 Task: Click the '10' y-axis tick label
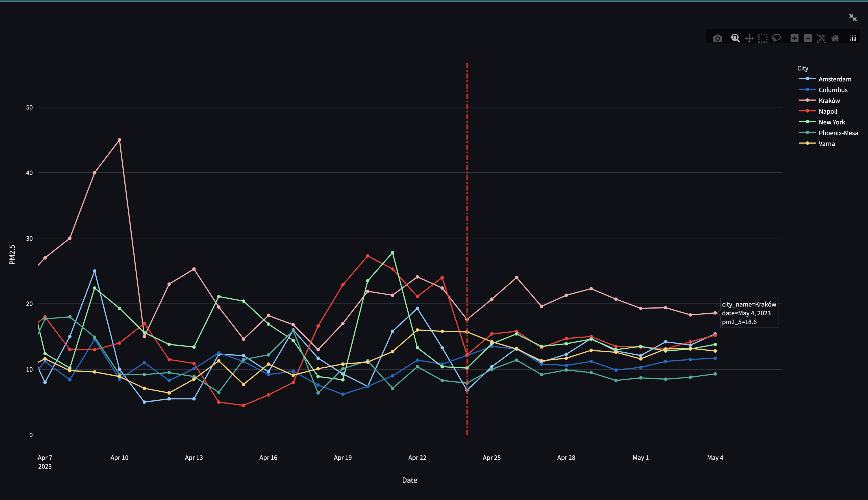click(x=29, y=370)
